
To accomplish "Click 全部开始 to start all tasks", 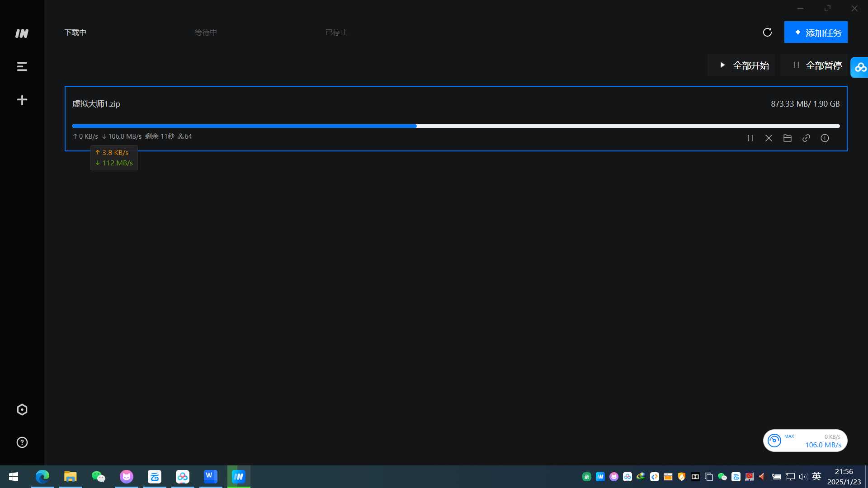I will 741,66.
